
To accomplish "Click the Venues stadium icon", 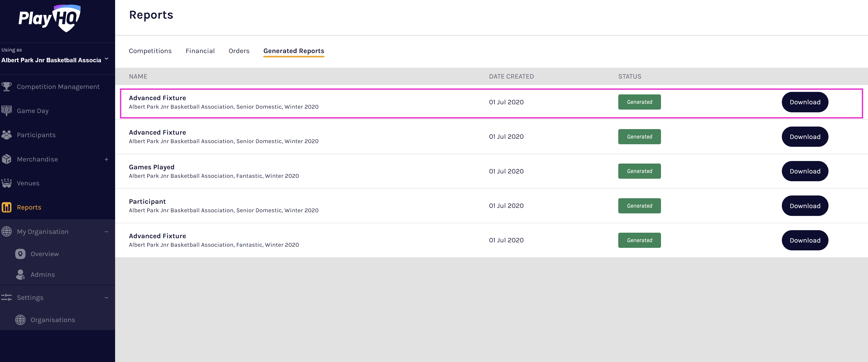I will coord(6,183).
